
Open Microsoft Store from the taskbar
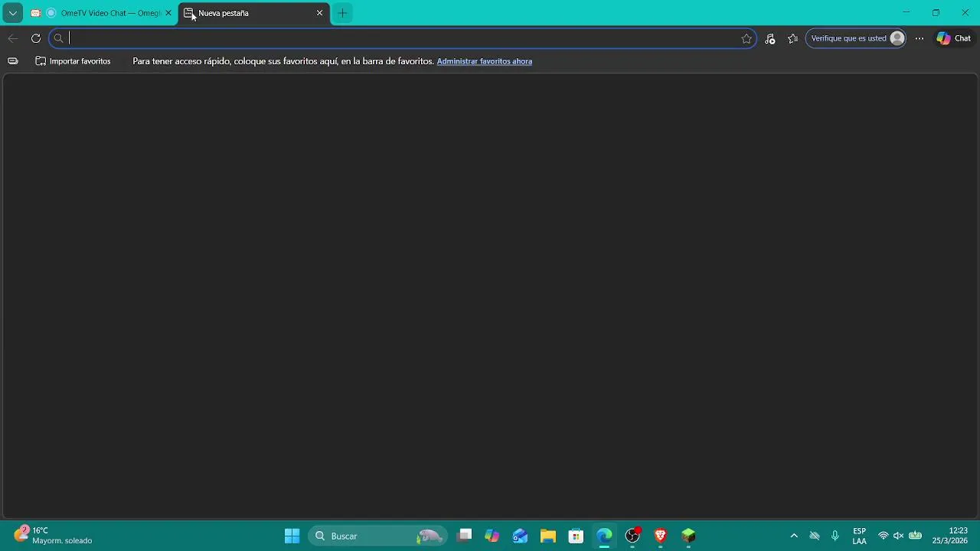tap(577, 536)
